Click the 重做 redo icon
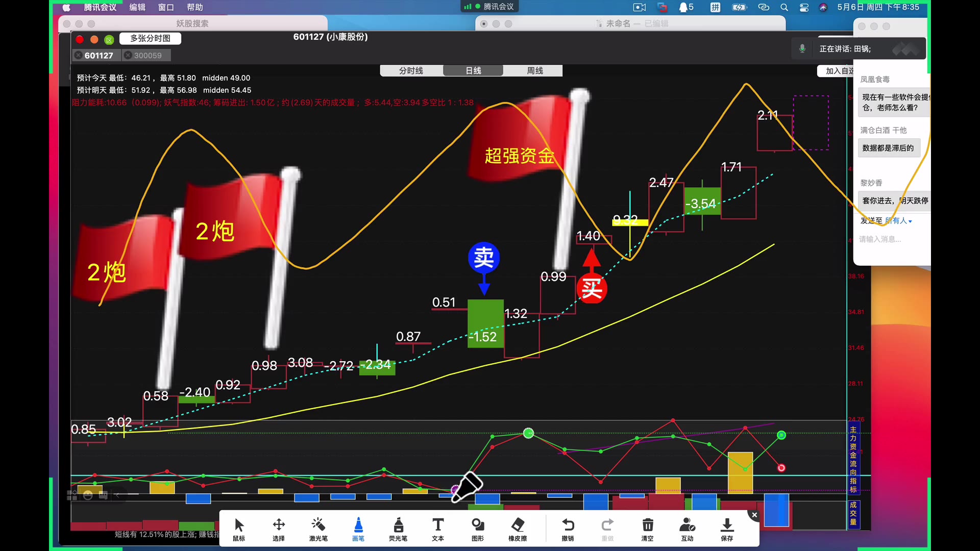This screenshot has width=980, height=551. pos(607,529)
